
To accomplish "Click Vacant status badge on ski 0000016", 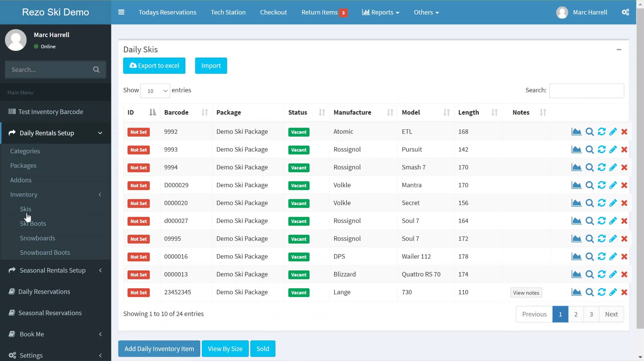I will [299, 257].
